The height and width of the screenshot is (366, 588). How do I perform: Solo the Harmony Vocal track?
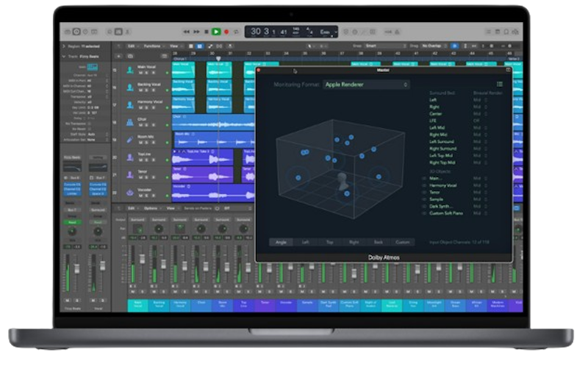coord(147,107)
